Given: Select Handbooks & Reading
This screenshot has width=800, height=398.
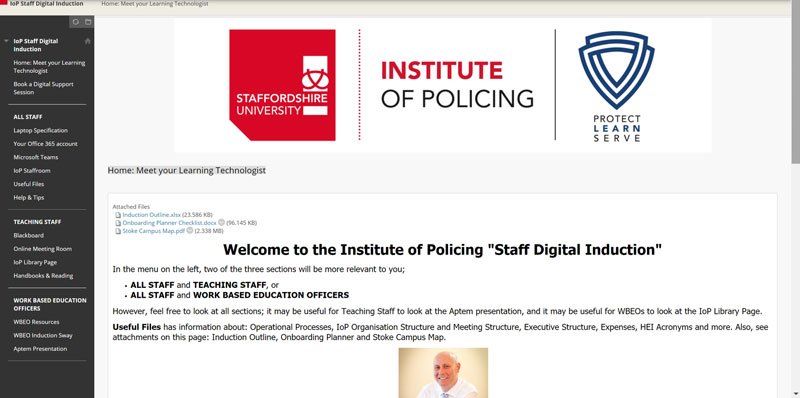Looking at the screenshot, I should tap(43, 276).
